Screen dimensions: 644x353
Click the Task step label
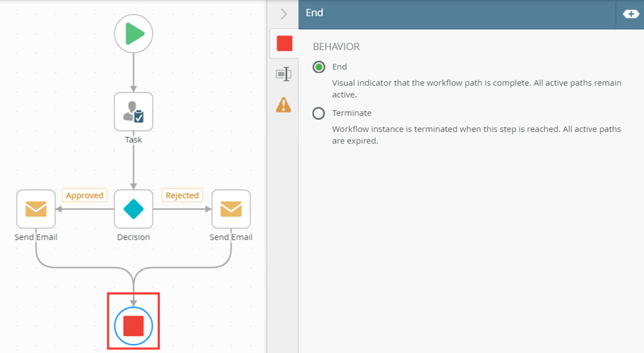(x=134, y=140)
